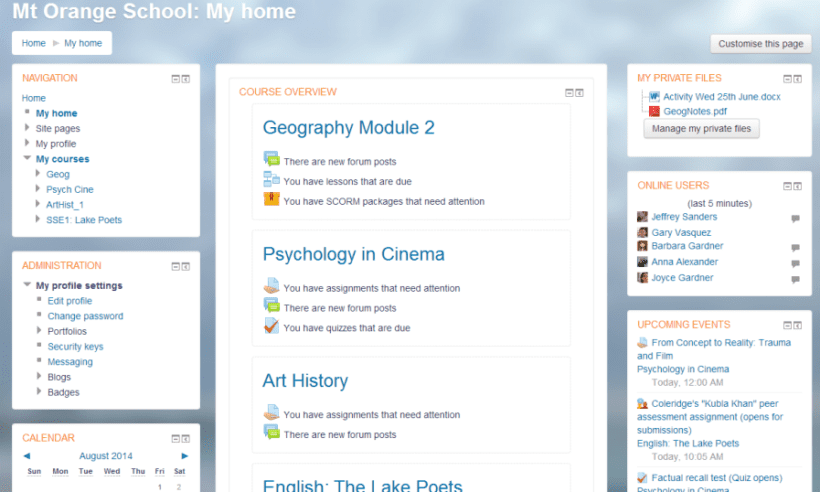Image resolution: width=820 pixels, height=492 pixels.
Task: Go to next month in calendar
Action: click(x=184, y=455)
